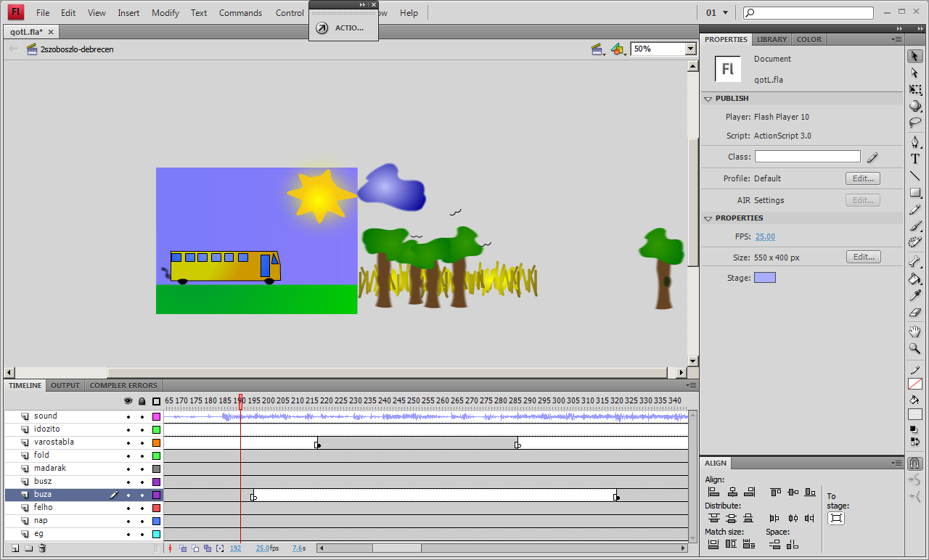
Task: Click the Stage color swatch
Action: pyautogui.click(x=765, y=278)
